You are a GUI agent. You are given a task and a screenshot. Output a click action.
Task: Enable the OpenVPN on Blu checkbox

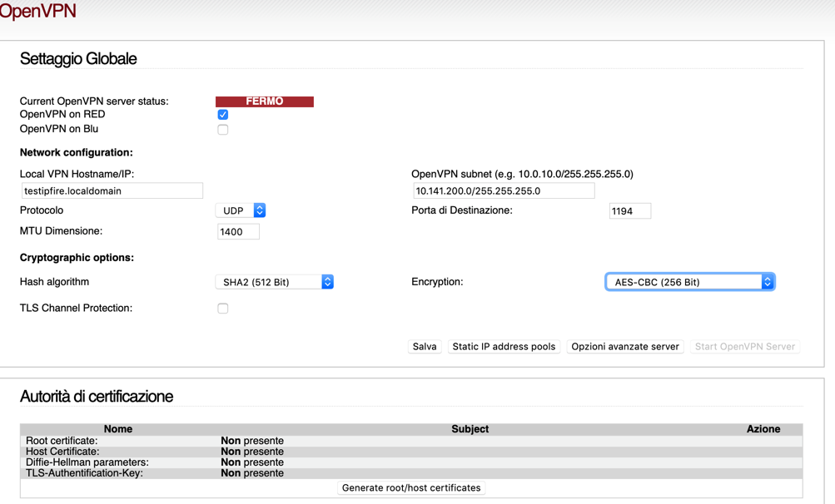(x=222, y=129)
